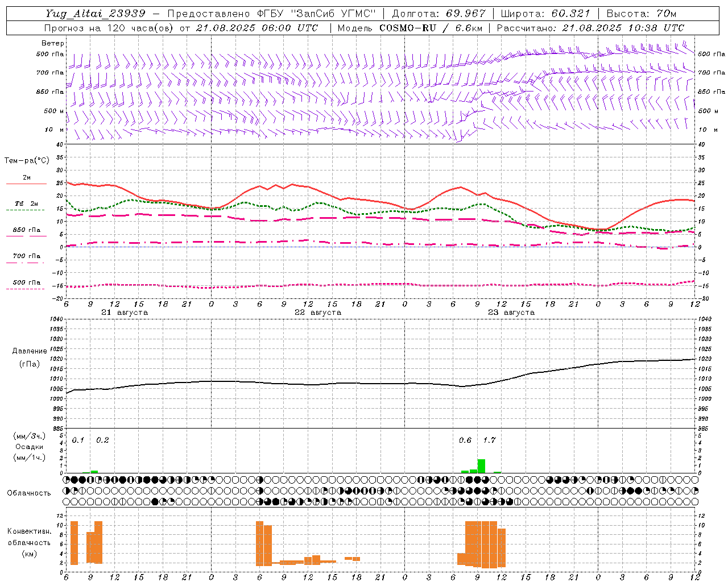Click the (гПа) unit under Давление
This screenshot has height=582, width=728.
[x=30, y=364]
